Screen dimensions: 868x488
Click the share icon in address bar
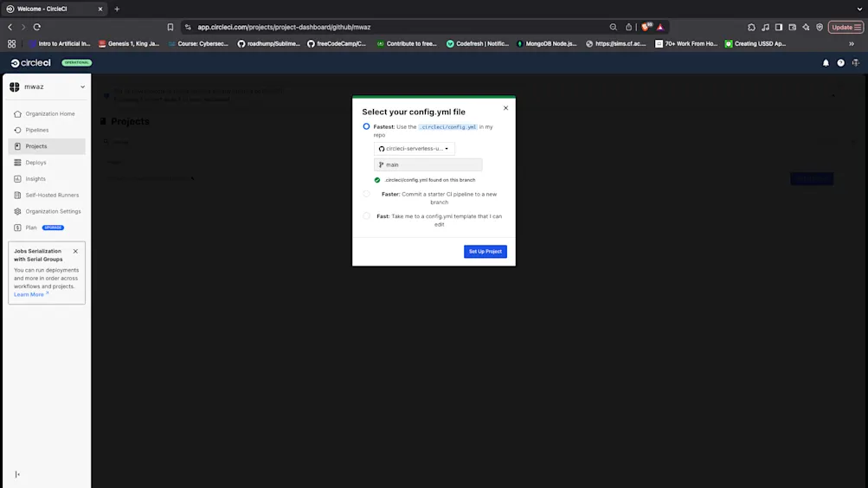[x=628, y=27]
